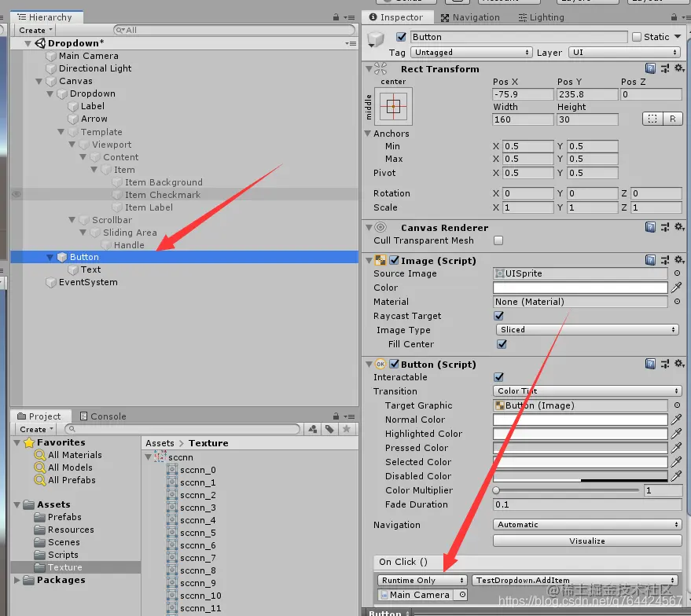Select sccnn_5 in the Texture folder

pyautogui.click(x=199, y=533)
